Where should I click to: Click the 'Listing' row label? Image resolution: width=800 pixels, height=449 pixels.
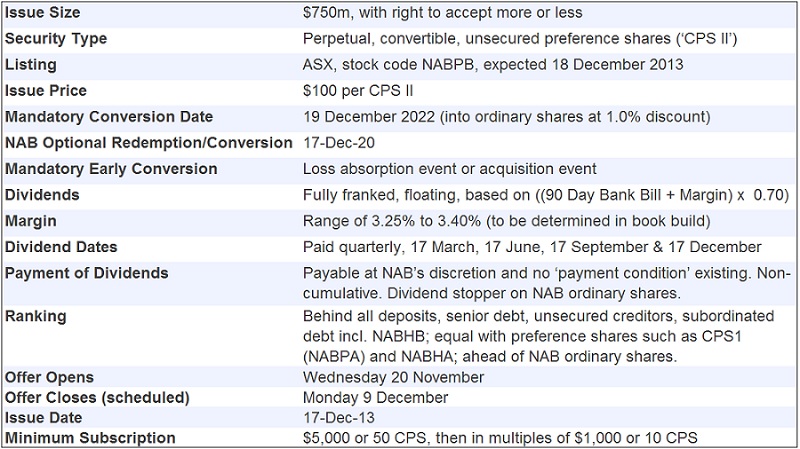pos(31,65)
